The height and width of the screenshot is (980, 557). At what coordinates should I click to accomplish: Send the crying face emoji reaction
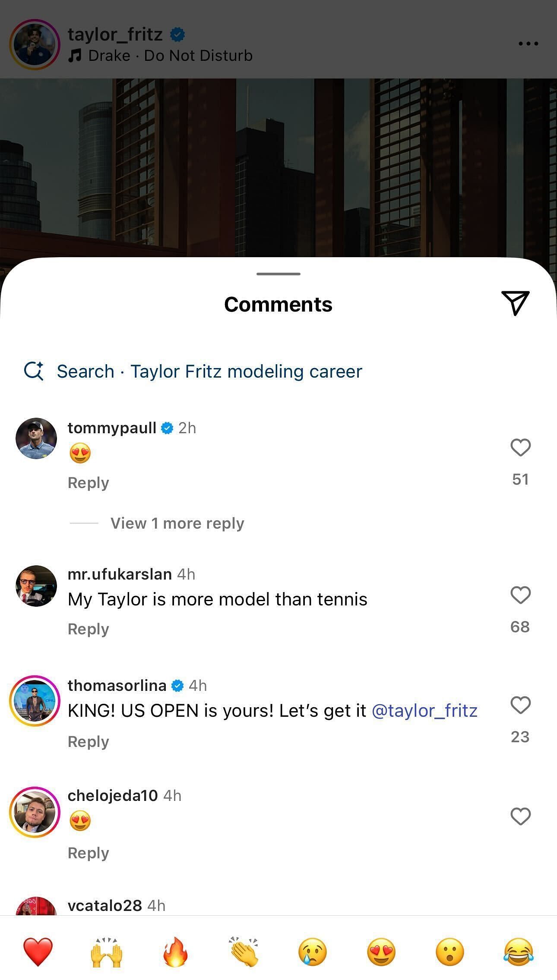[313, 952]
